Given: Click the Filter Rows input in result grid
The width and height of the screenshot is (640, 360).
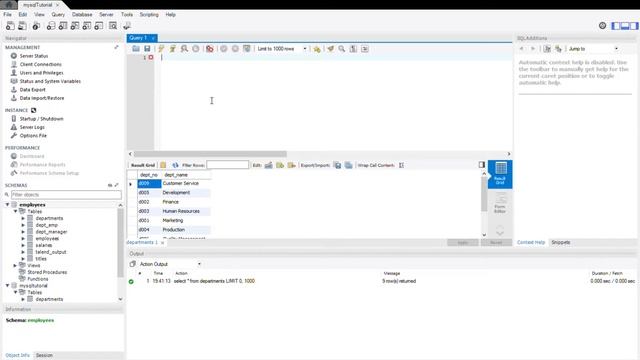Looking at the screenshot, I should [x=227, y=165].
